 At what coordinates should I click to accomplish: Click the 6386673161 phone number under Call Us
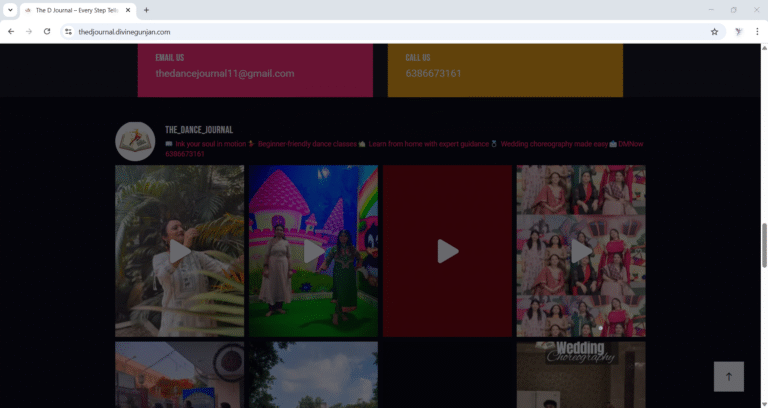(x=433, y=73)
